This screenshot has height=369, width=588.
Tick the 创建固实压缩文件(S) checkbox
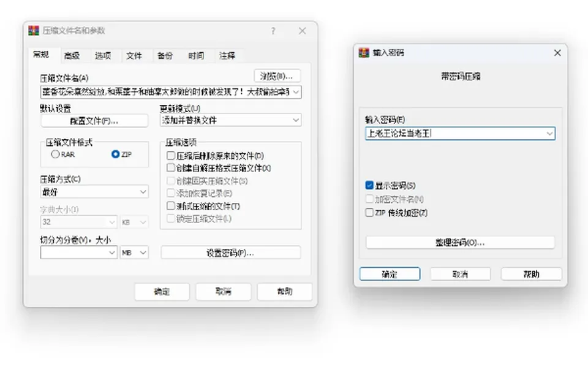(x=171, y=181)
